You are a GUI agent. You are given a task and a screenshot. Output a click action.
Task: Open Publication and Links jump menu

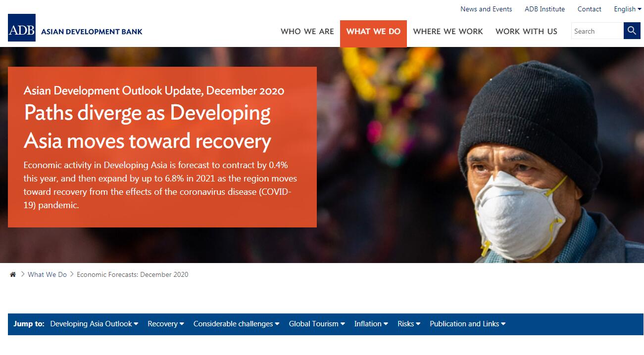click(x=468, y=324)
